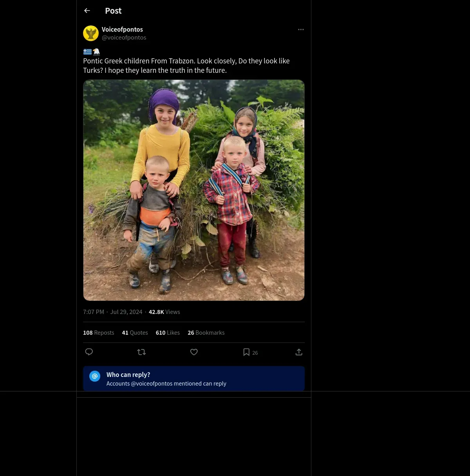
Task: Open the 41 Quotes list
Action: click(135, 333)
